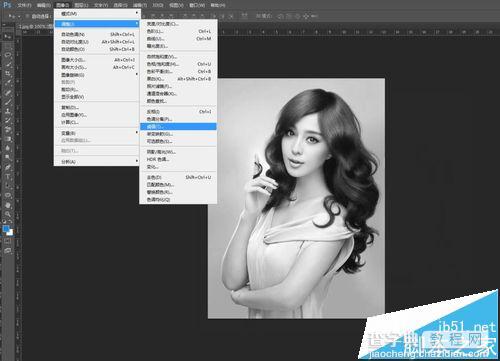Choose 反相(I) Ctrl+I
500x361 pixels.
click(178, 111)
